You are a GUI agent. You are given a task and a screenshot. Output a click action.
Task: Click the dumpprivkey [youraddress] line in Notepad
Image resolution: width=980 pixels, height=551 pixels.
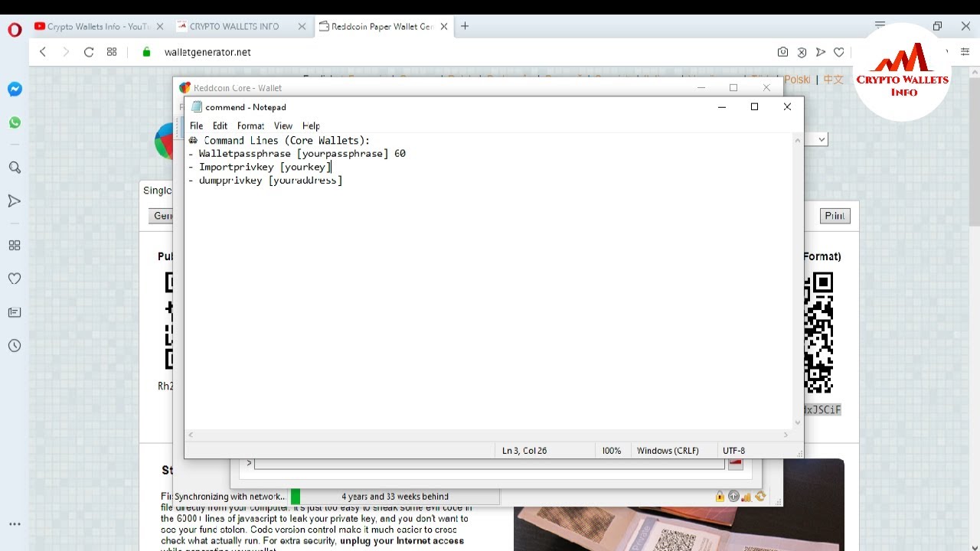point(265,181)
